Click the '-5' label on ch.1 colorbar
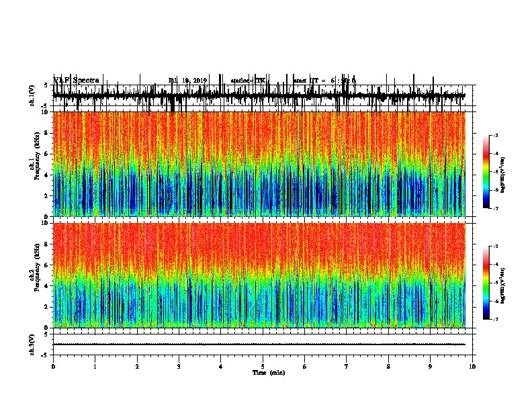532x411 pixels. [496, 172]
